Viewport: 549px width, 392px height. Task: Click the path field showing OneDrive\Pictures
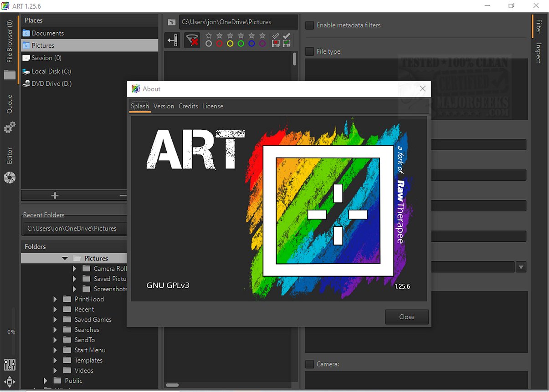(238, 22)
